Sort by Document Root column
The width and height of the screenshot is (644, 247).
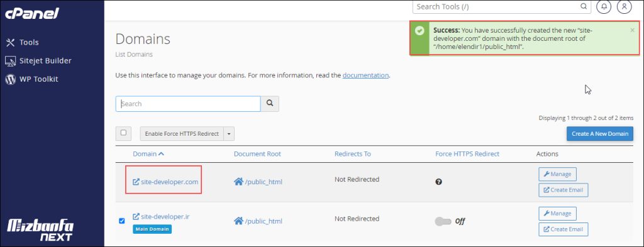pyautogui.click(x=257, y=154)
